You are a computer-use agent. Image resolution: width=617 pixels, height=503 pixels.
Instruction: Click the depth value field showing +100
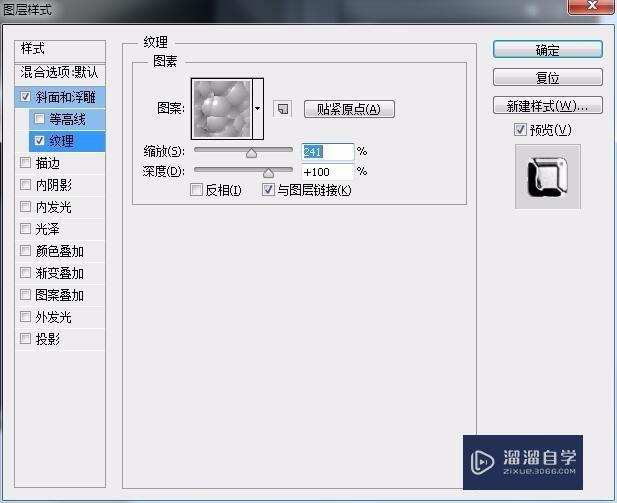[x=327, y=172]
